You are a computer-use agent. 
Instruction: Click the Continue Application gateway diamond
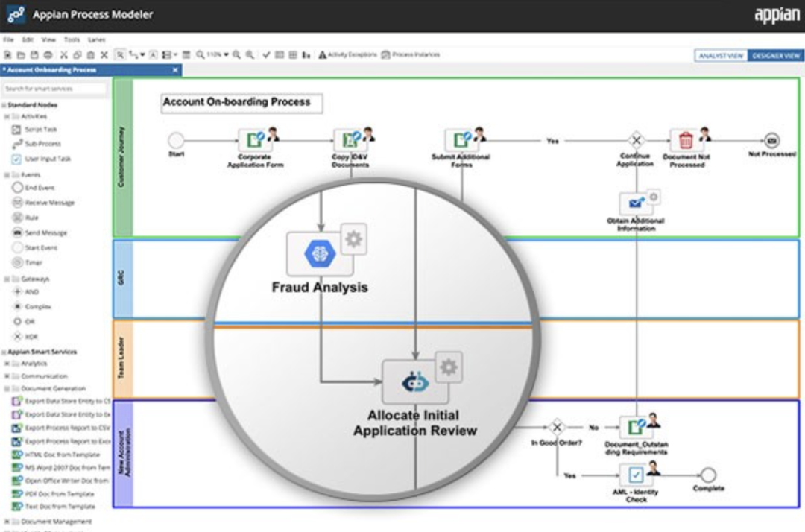point(636,139)
